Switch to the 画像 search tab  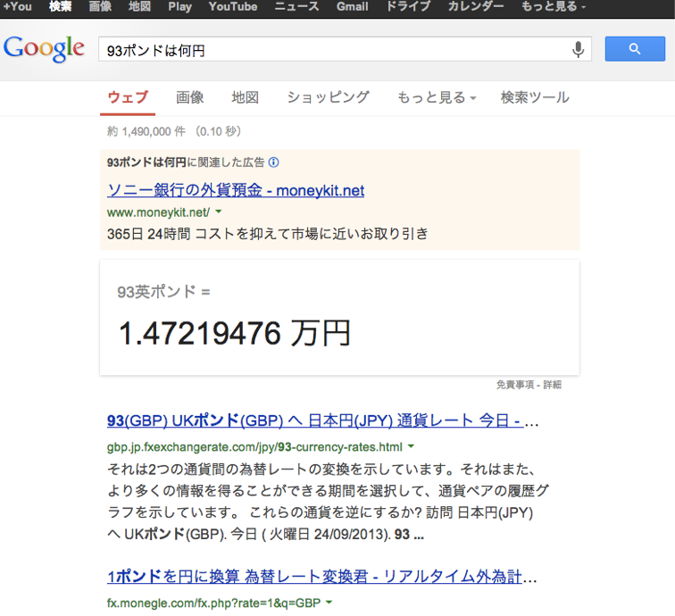click(x=189, y=97)
